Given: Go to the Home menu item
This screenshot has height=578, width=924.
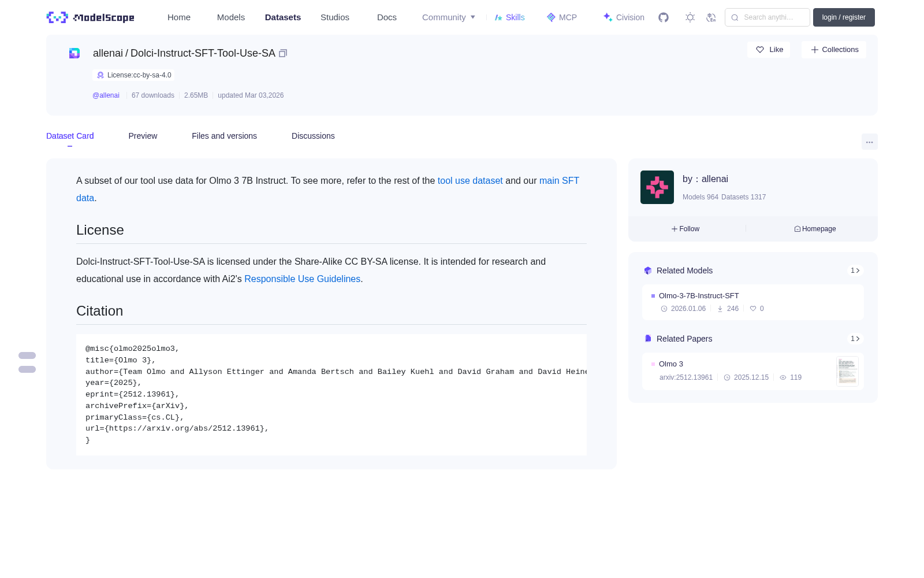Looking at the screenshot, I should click(x=179, y=17).
